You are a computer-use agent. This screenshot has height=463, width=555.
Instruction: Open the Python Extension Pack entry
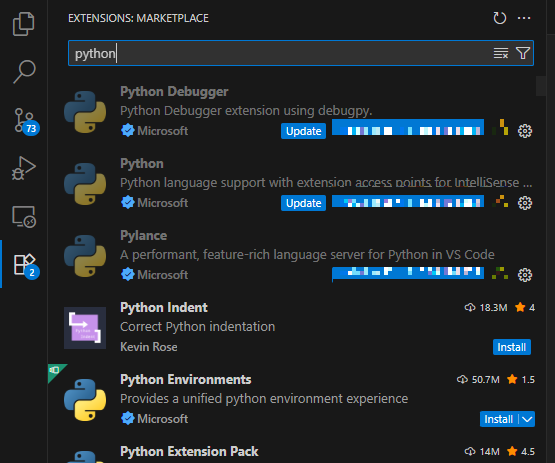pyautogui.click(x=189, y=451)
